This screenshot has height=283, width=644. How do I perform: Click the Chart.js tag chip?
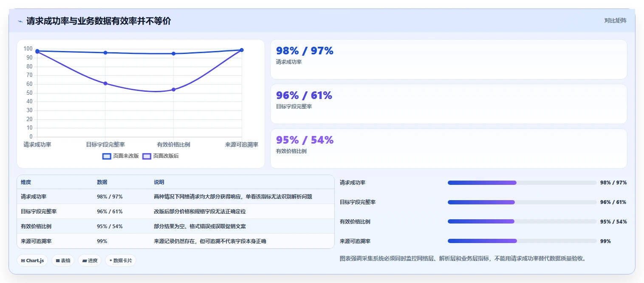(32, 260)
